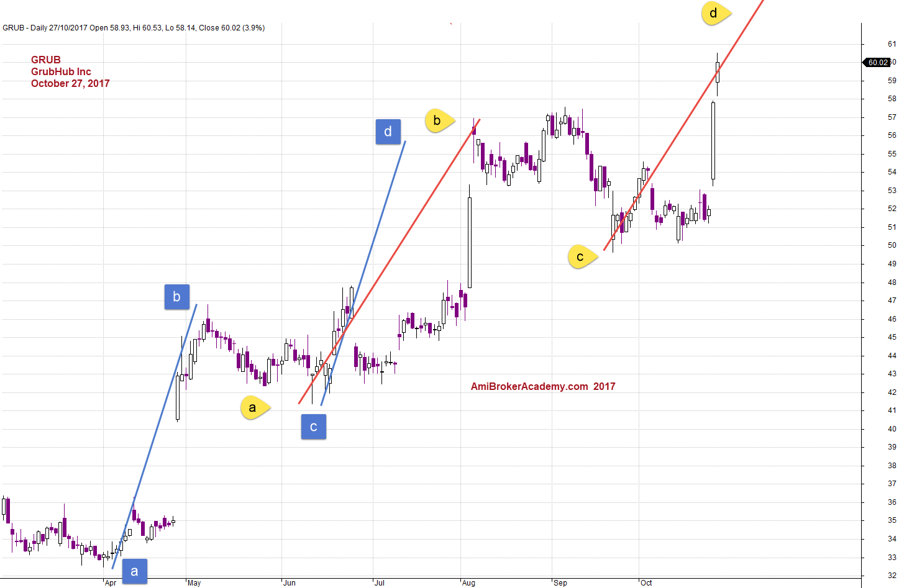Click the '55' price axis label
Screen dimensions: 899x588
coord(892,154)
